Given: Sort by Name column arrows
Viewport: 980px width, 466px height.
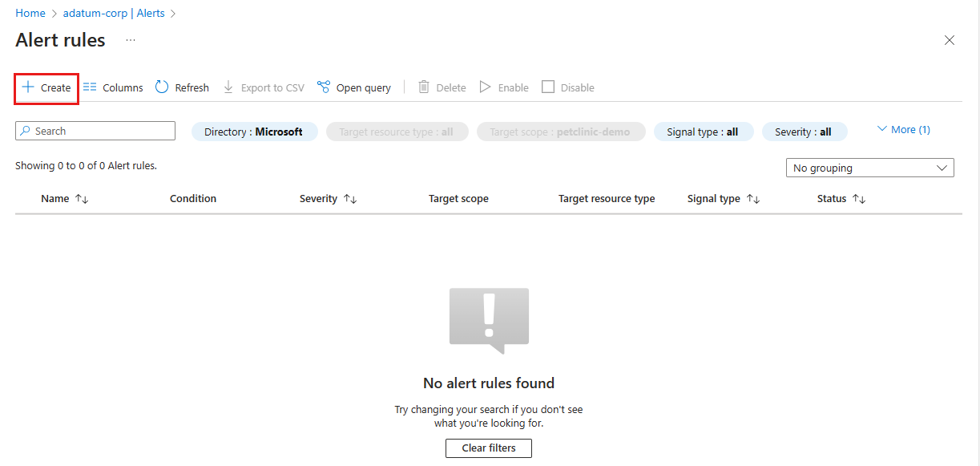Looking at the screenshot, I should tap(81, 199).
